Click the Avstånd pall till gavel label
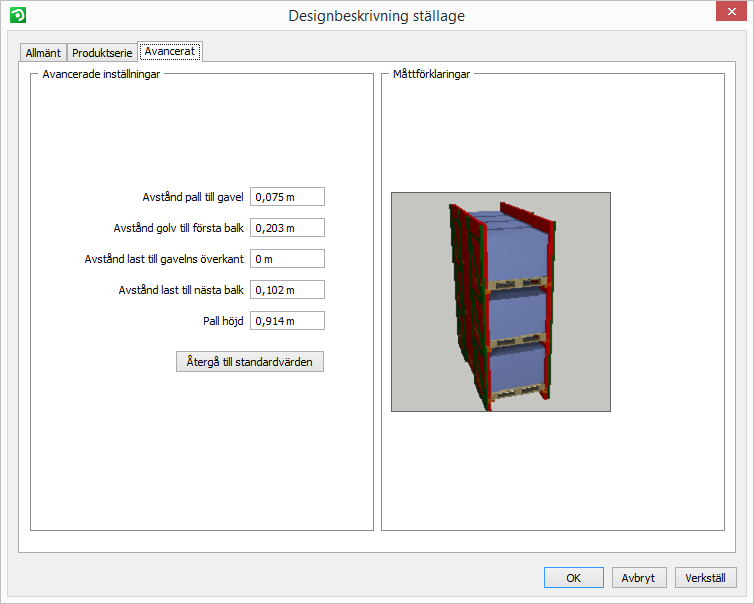Screen dimensions: 754x604 click(193, 197)
